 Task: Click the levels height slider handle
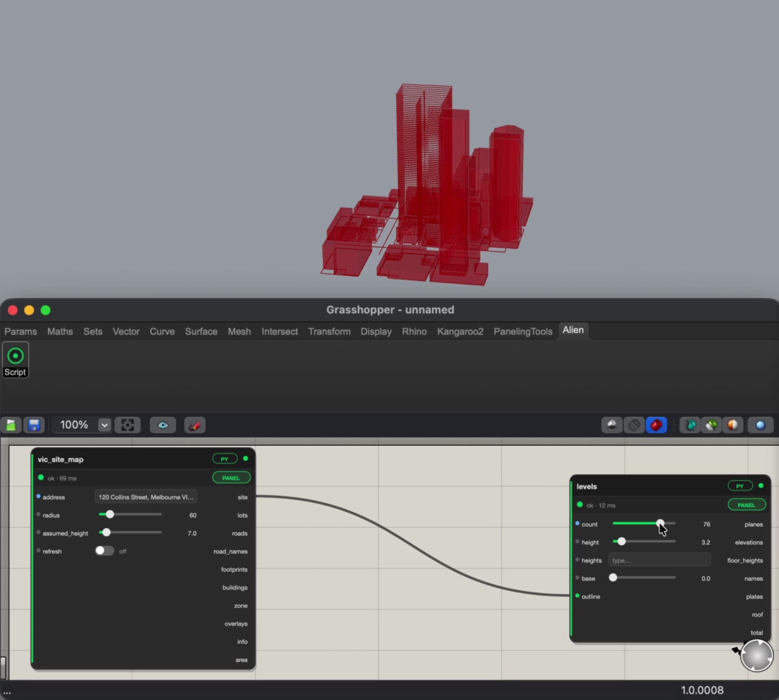622,541
